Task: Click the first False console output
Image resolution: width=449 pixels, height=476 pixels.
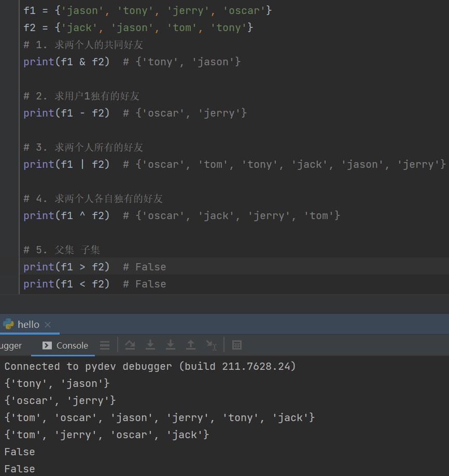Action: point(20,452)
